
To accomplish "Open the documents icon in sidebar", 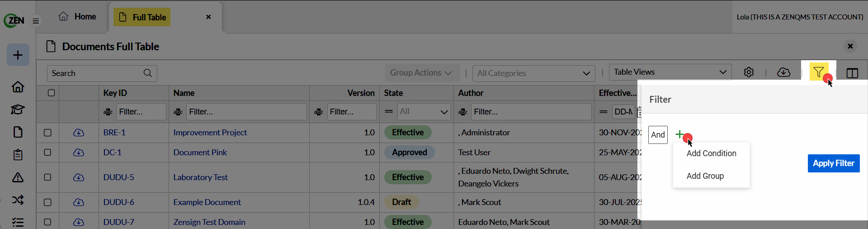I will click(18, 132).
